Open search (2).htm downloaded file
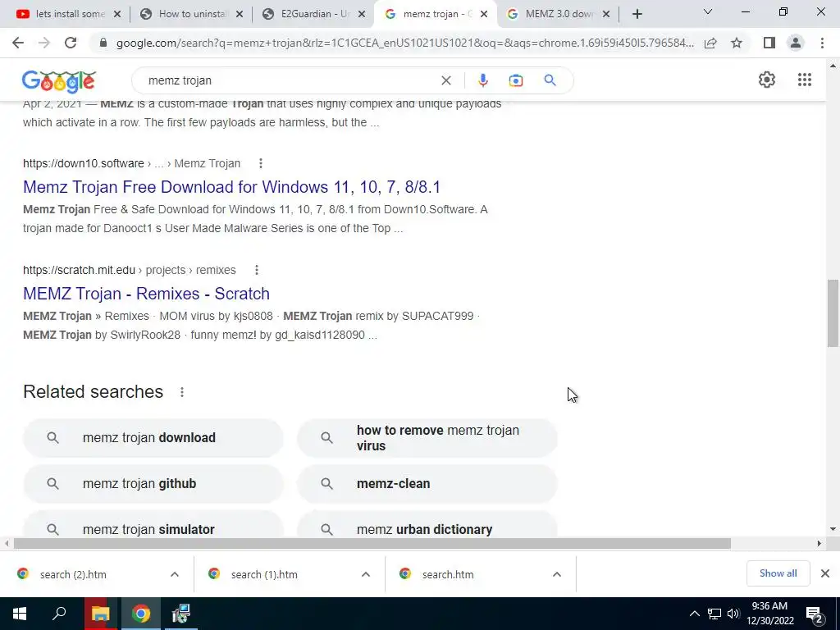Viewport: 840px width, 630px height. (73, 574)
